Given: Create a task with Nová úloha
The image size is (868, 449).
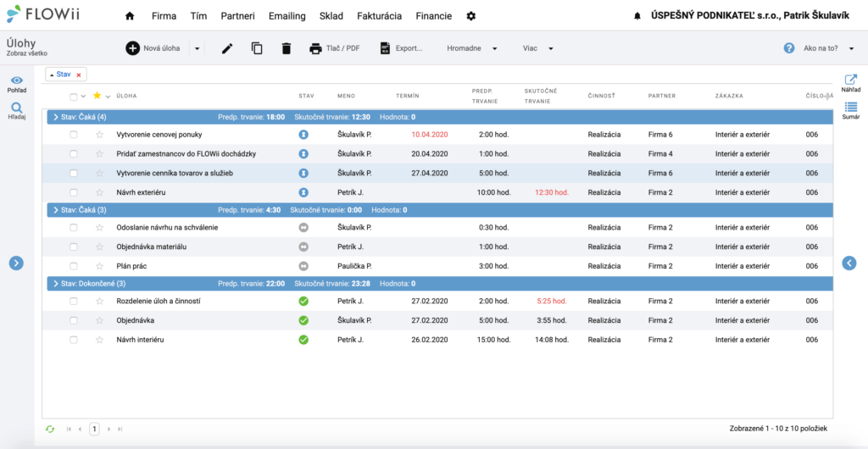Looking at the screenshot, I should pyautogui.click(x=153, y=48).
